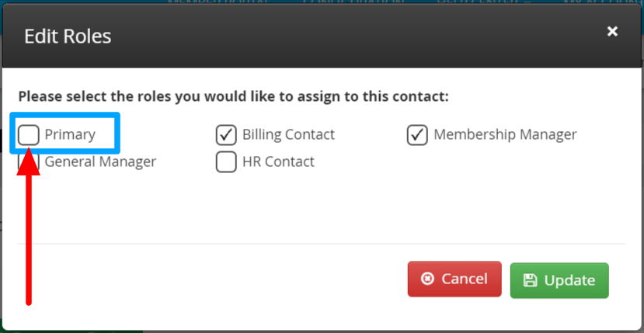Image resolution: width=644 pixels, height=333 pixels.
Task: Click the Primary label text
Action: (x=70, y=135)
